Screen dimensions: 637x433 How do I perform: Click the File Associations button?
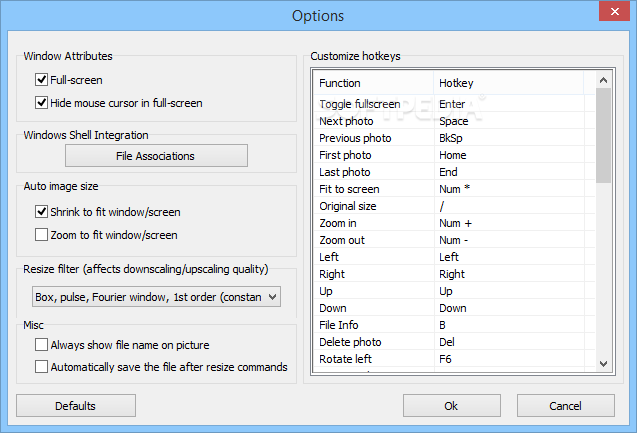tap(156, 156)
